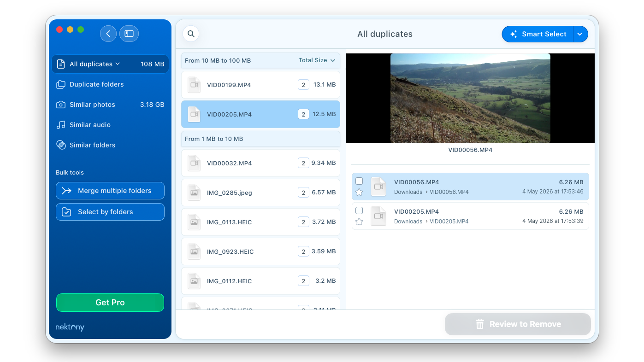Expand the All duplicates chevron in sidebar
644x362 pixels.
point(118,64)
